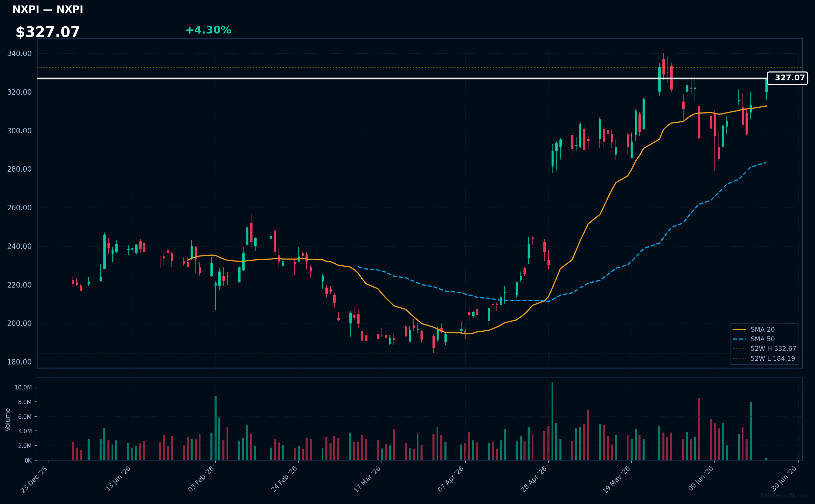Click the 2.0M volume axis label
This screenshot has height=504, width=815.
click(x=25, y=446)
